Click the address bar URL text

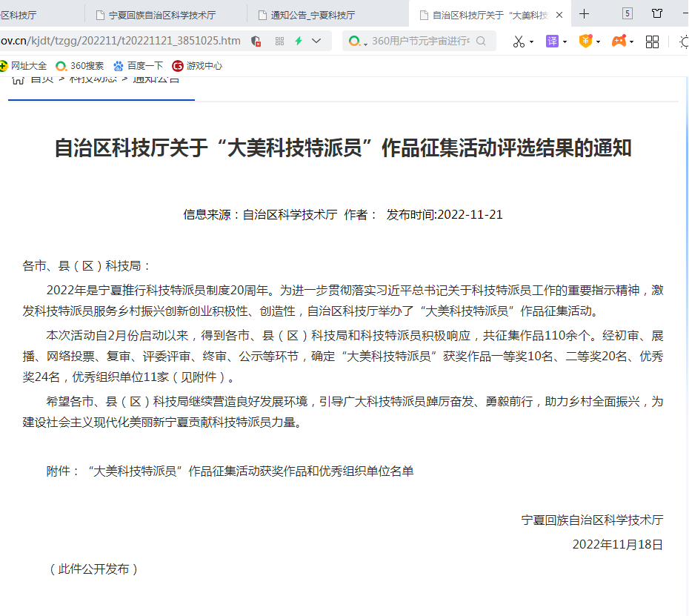tap(121, 41)
